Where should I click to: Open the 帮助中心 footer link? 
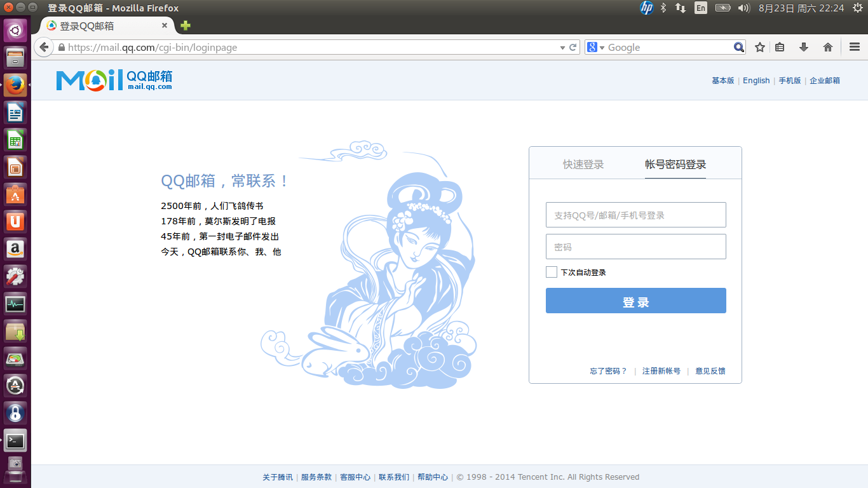[433, 477]
